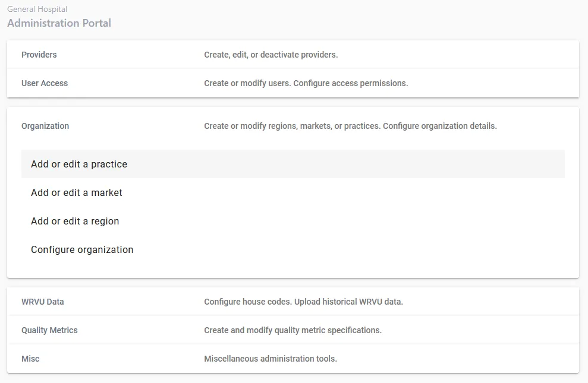Expand the Providers section
The height and width of the screenshot is (383, 588).
(39, 55)
